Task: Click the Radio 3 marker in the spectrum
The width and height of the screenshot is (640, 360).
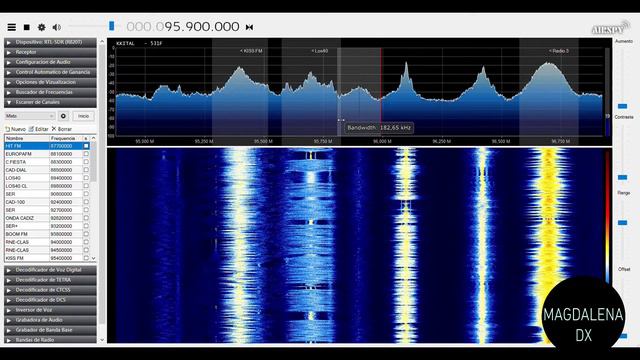Action: [559, 51]
